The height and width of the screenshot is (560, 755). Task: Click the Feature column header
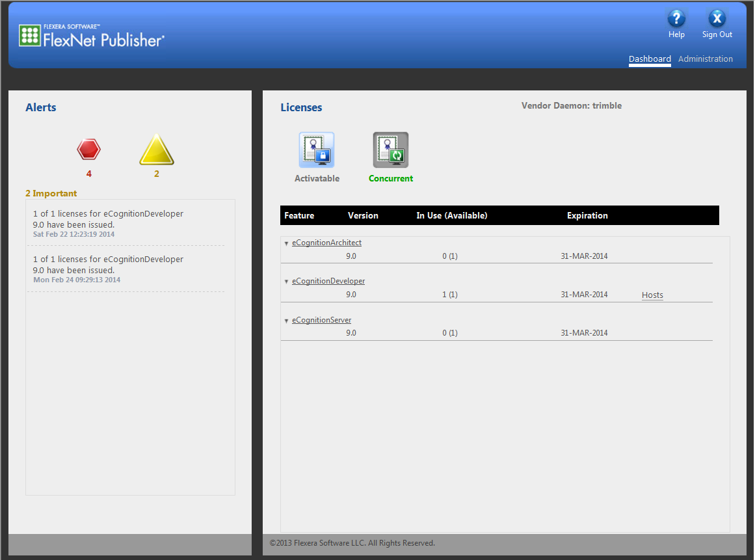pos(299,216)
